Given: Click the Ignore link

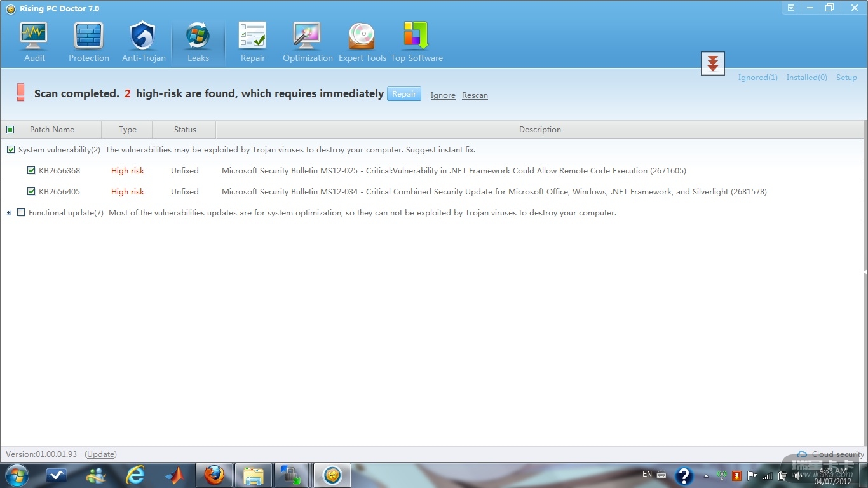Looking at the screenshot, I should click(x=443, y=95).
